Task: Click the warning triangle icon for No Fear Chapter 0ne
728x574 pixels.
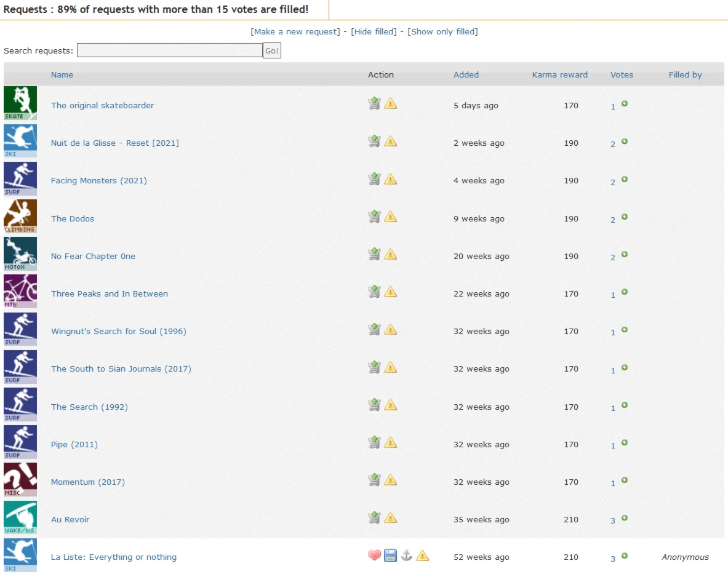Action: click(x=390, y=254)
